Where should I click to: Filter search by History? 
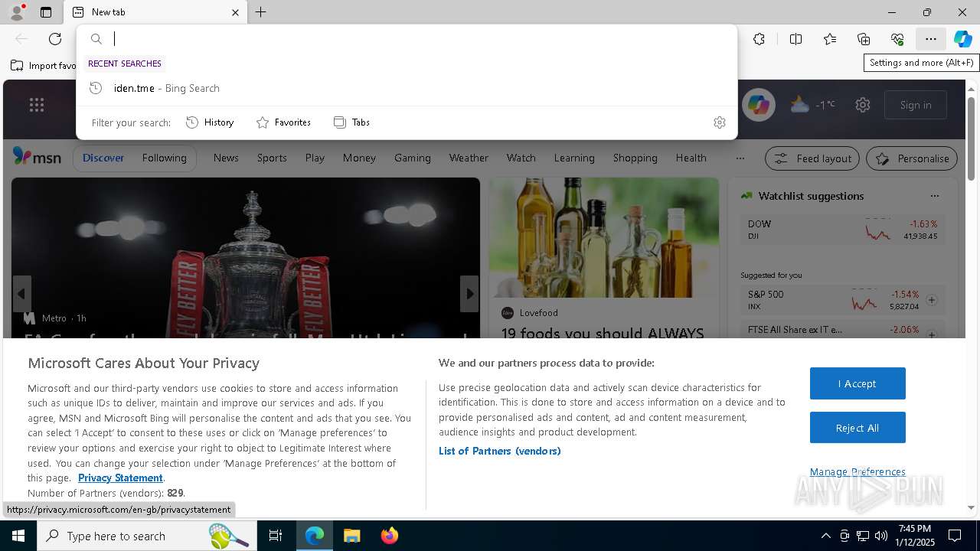tap(210, 122)
